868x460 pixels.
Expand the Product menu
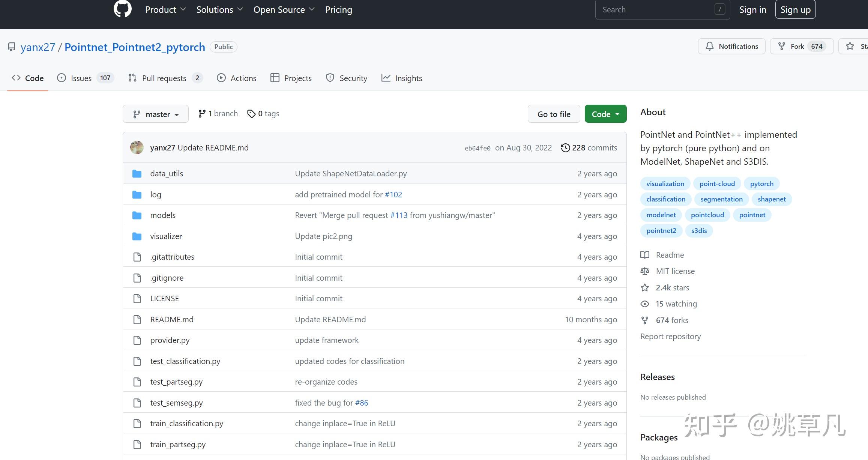point(165,10)
